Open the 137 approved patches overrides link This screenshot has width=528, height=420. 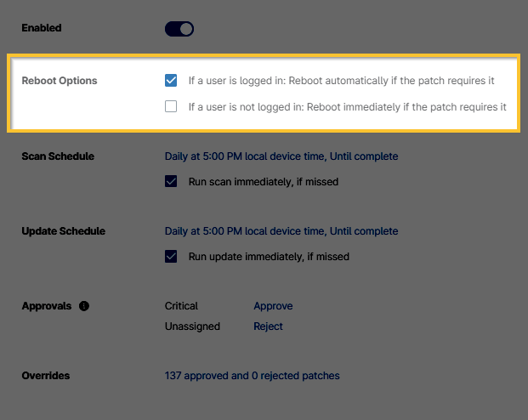point(252,376)
